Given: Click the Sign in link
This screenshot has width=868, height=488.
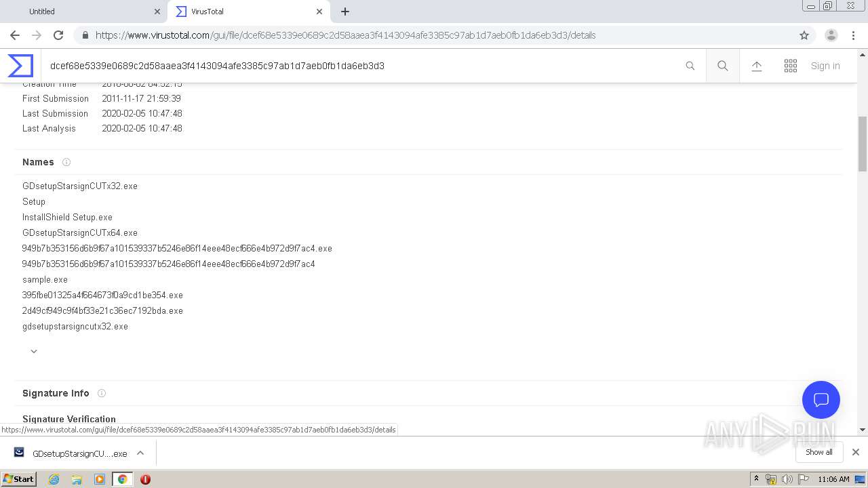Looking at the screenshot, I should pyautogui.click(x=825, y=66).
